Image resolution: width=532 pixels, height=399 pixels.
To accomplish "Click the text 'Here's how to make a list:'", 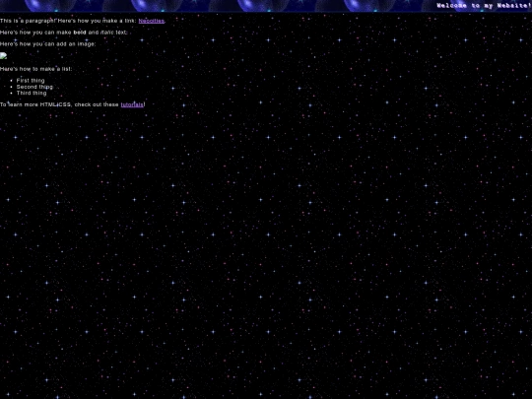I will [36, 69].
